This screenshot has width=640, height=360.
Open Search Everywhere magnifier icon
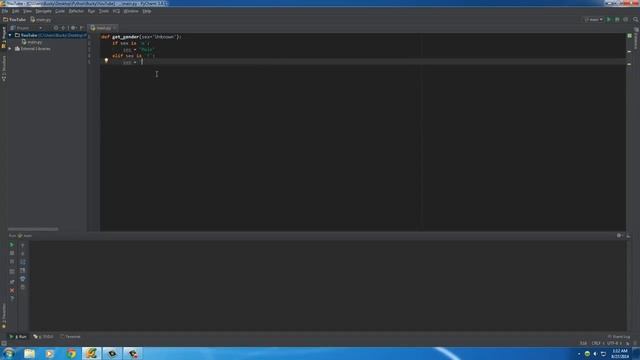(x=636, y=20)
